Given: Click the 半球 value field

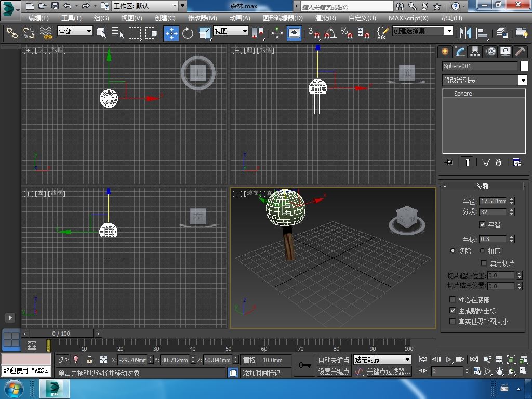Looking at the screenshot, I should (493, 239).
